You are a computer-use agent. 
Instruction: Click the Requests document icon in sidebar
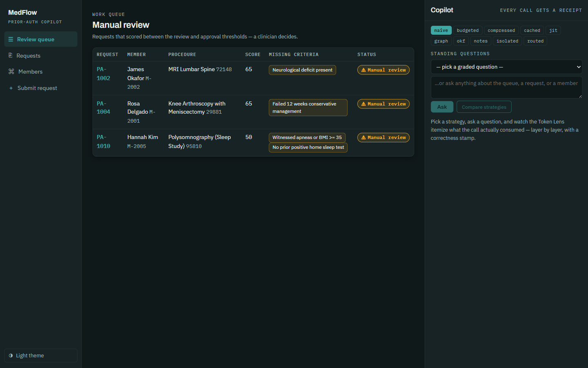11,56
